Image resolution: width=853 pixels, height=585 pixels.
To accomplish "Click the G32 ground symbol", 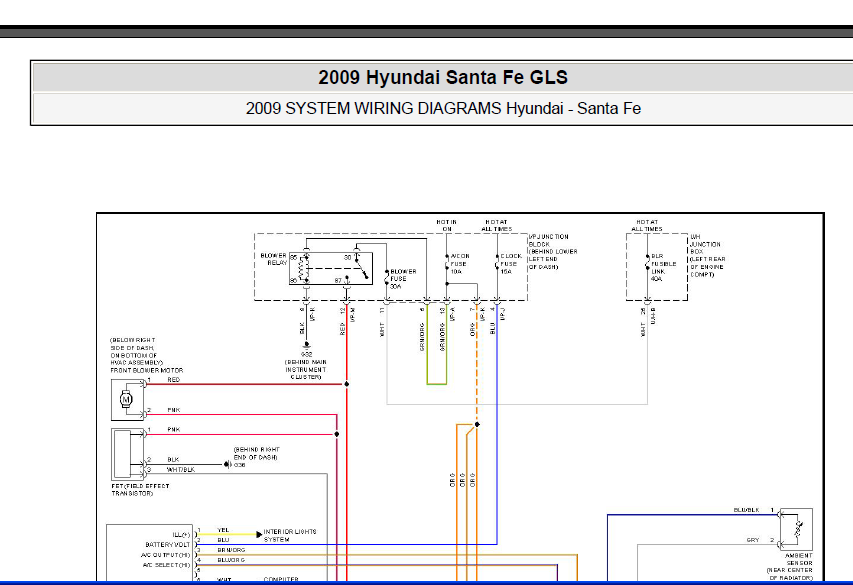I will point(306,344).
